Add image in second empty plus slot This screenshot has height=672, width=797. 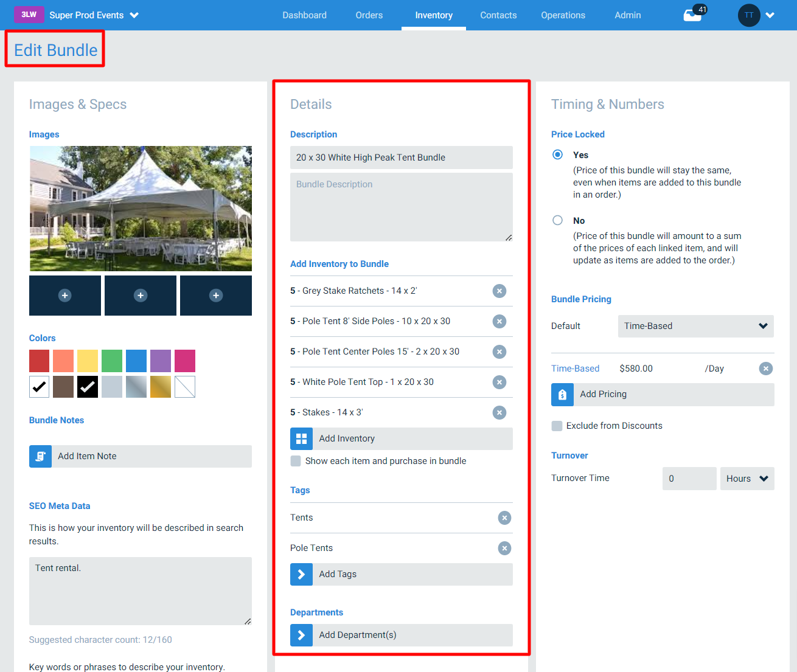pos(141,296)
